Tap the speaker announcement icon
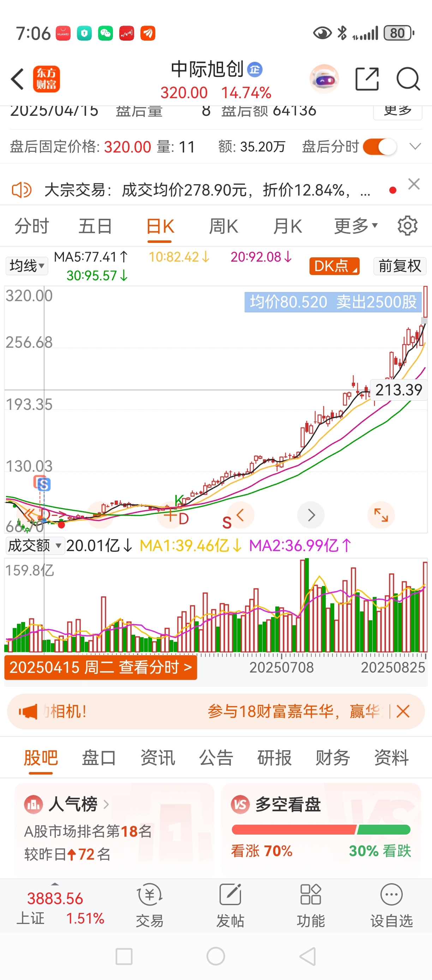 pyautogui.click(x=22, y=190)
